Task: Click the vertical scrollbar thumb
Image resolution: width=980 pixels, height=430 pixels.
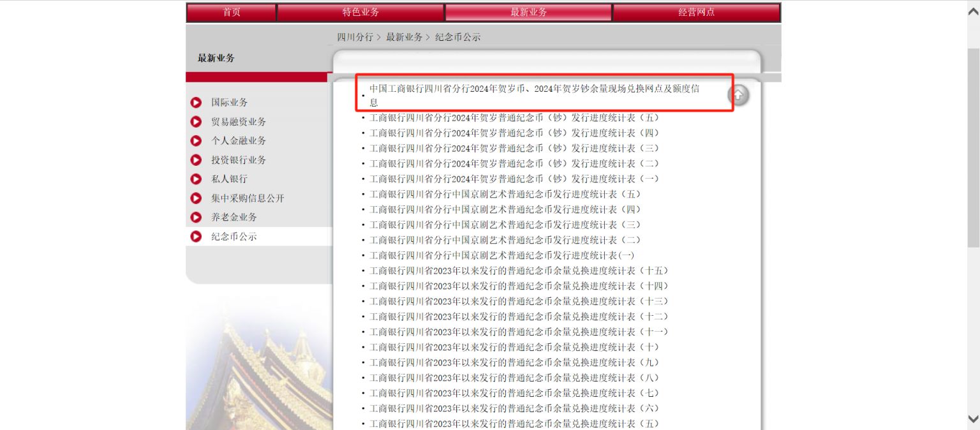Action: [974, 147]
